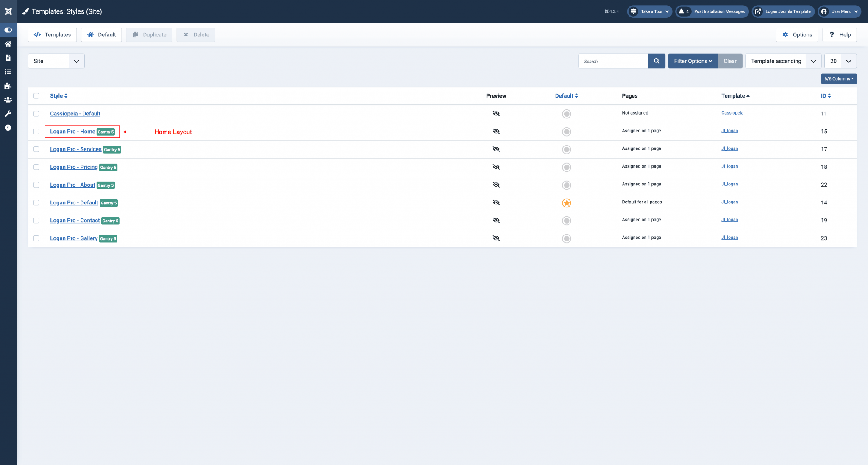Open Help via the info icon in sidebar

8,127
